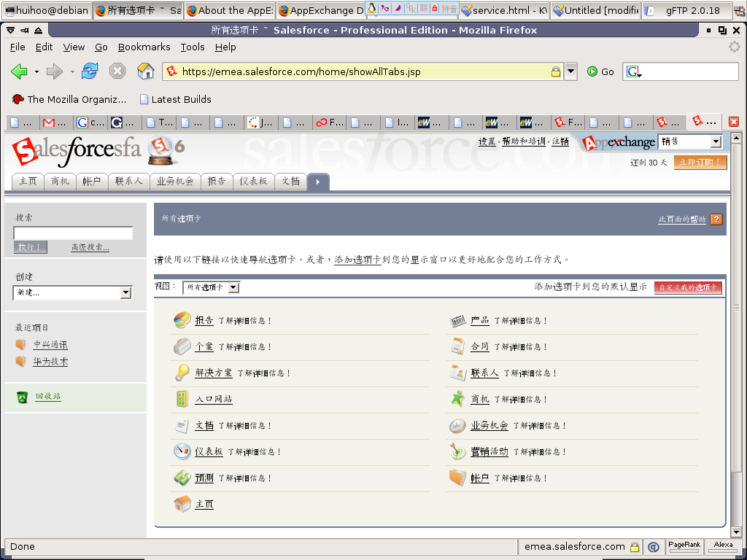Click the Salesforce SFA logo

[76, 150]
